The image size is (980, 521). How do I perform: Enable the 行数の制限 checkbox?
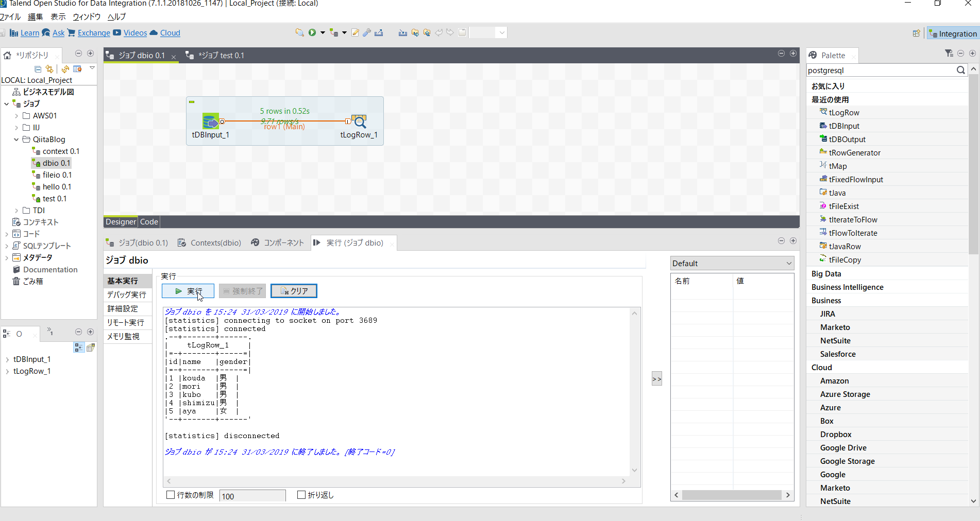[171, 495]
